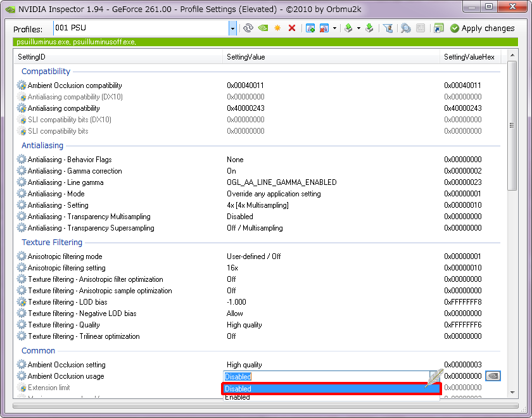Screen dimensions: 532x418
Task: Click the value User-defined / Off
Action: click(x=254, y=256)
